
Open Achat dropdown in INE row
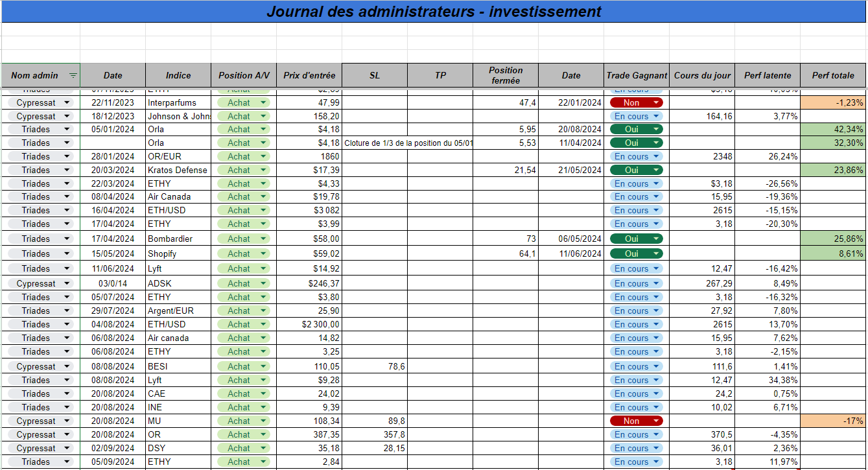tap(263, 407)
